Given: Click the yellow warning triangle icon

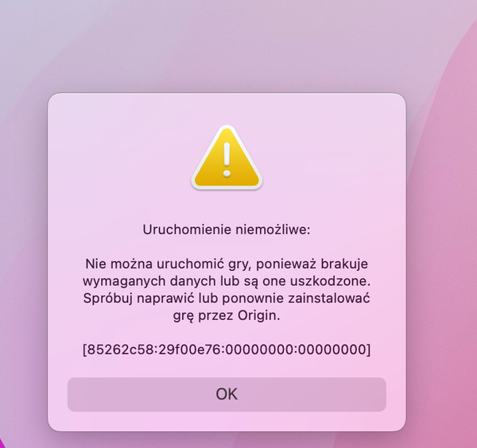Looking at the screenshot, I should pyautogui.click(x=227, y=158).
